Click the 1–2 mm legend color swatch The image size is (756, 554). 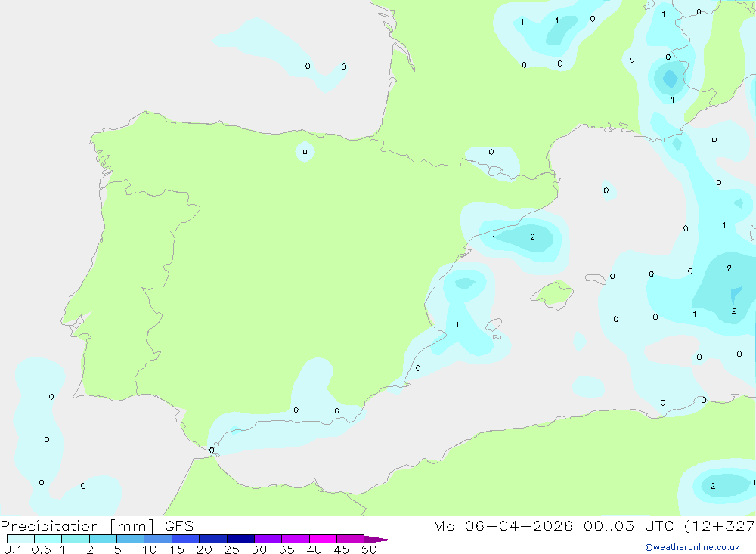coord(76,539)
